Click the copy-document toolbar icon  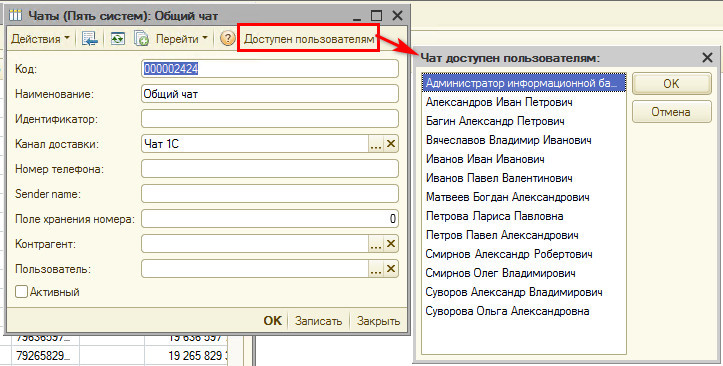141,39
